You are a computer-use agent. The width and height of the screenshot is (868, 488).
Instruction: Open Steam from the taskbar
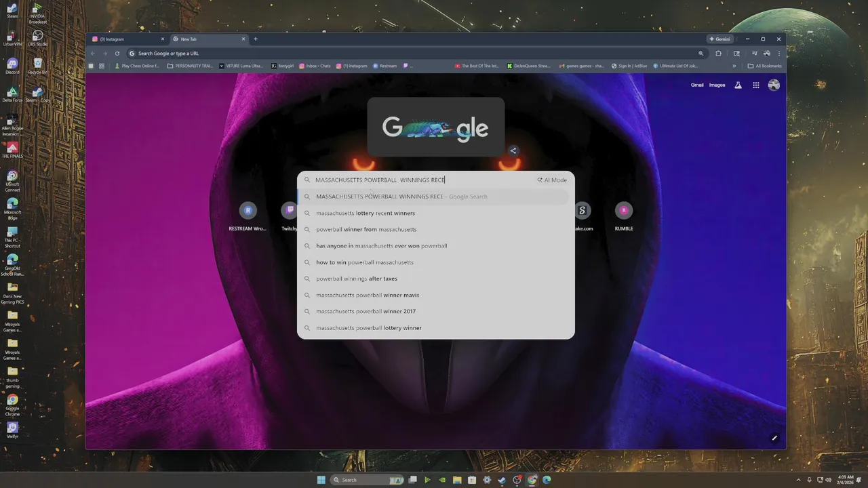tap(502, 480)
